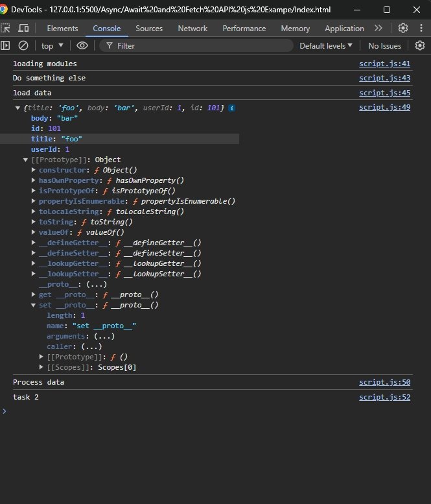The width and height of the screenshot is (431, 504).
Task: Select the body: "bar" property row
Action: (54, 118)
